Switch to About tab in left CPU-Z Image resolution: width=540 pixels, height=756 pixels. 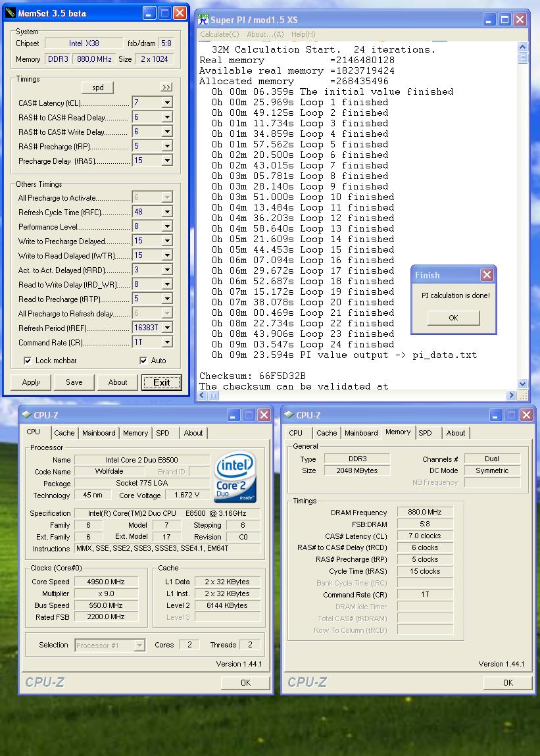pyautogui.click(x=193, y=433)
